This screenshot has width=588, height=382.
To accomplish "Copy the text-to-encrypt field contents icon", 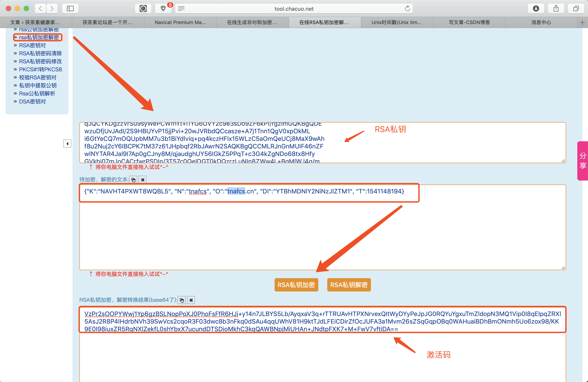I will [133, 180].
